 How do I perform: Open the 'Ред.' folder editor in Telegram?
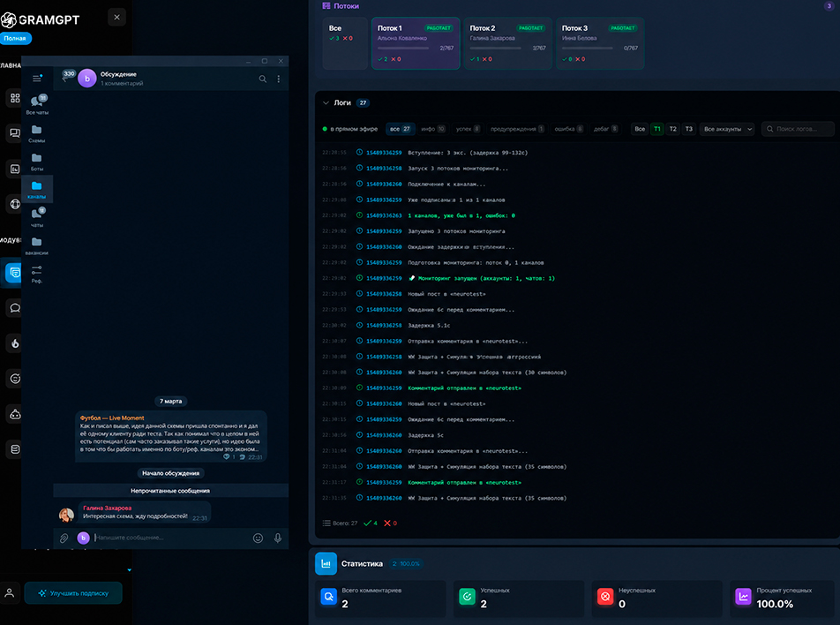(x=37, y=274)
